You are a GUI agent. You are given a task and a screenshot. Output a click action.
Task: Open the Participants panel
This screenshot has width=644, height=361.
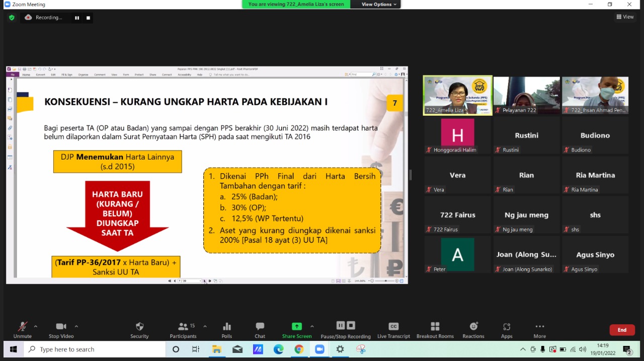click(183, 330)
